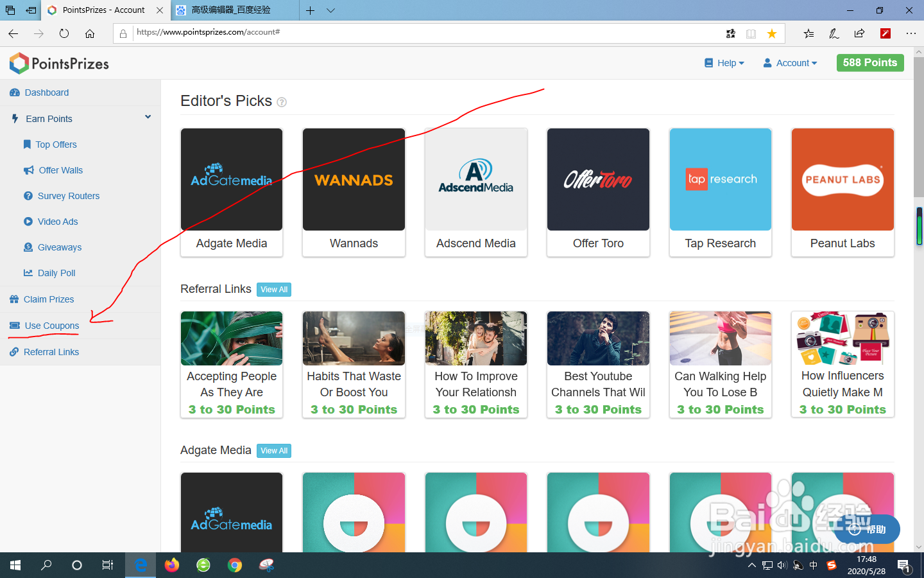Toggle reading view icon
The width and height of the screenshot is (924, 578).
751,33
